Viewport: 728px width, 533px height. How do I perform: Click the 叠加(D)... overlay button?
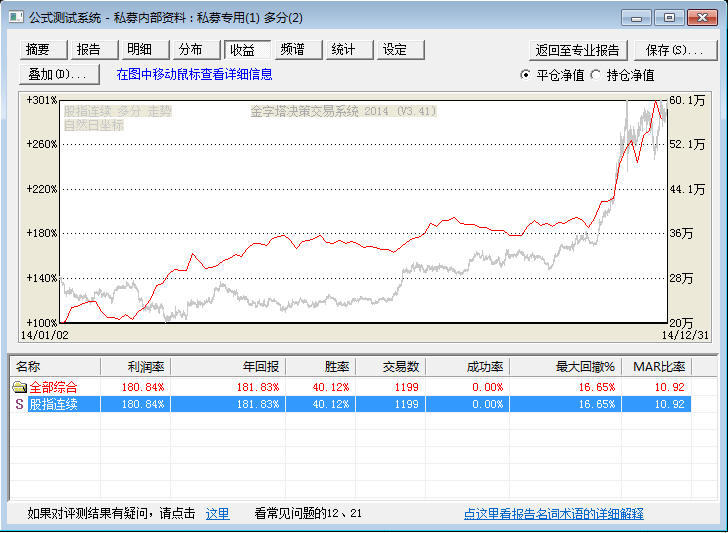pos(59,75)
